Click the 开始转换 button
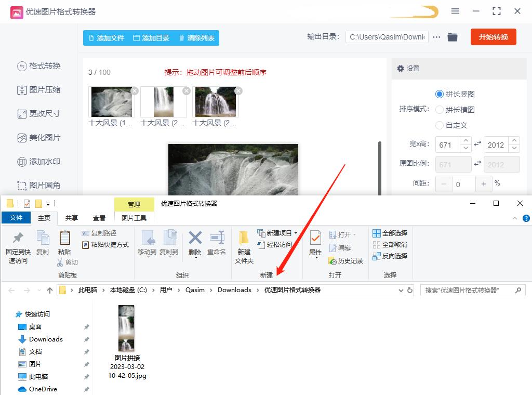532x395 pixels. point(493,37)
